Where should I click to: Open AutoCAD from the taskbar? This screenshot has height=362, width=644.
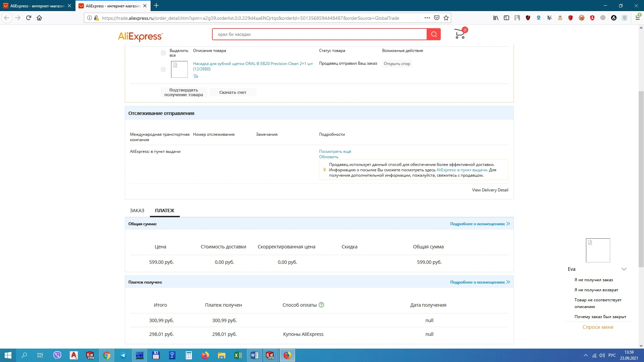[74, 355]
